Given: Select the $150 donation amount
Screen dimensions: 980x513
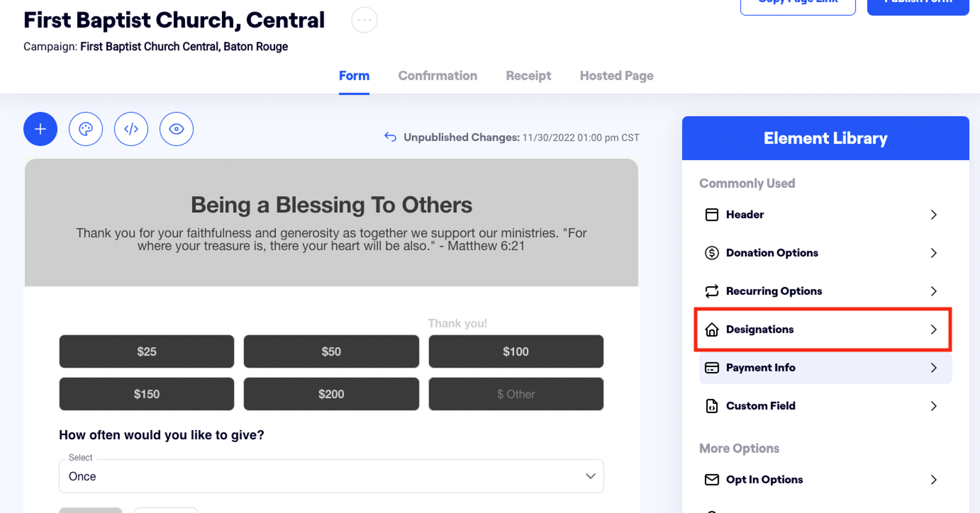Looking at the screenshot, I should [x=147, y=394].
